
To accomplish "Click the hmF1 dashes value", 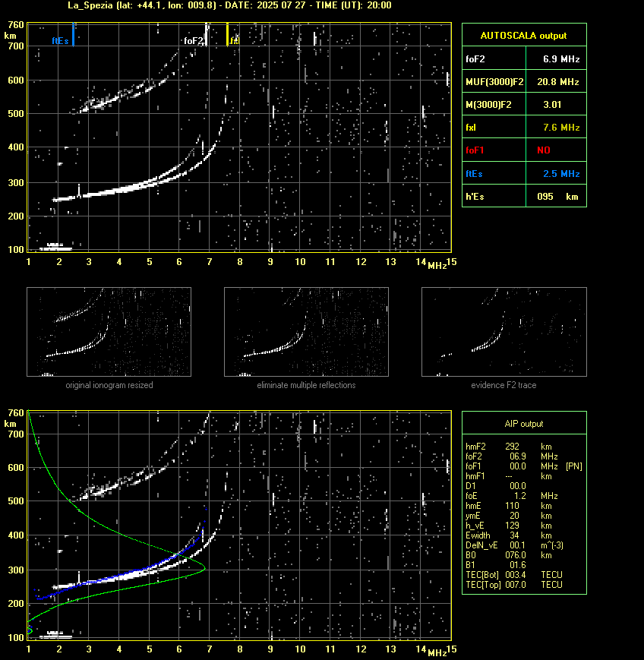I will (509, 476).
